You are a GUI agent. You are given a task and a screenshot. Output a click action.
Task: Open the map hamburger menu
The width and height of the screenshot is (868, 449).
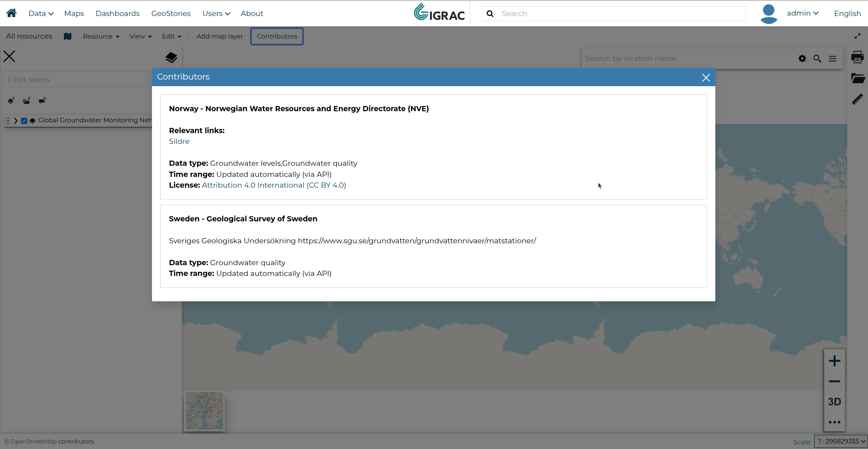click(833, 59)
